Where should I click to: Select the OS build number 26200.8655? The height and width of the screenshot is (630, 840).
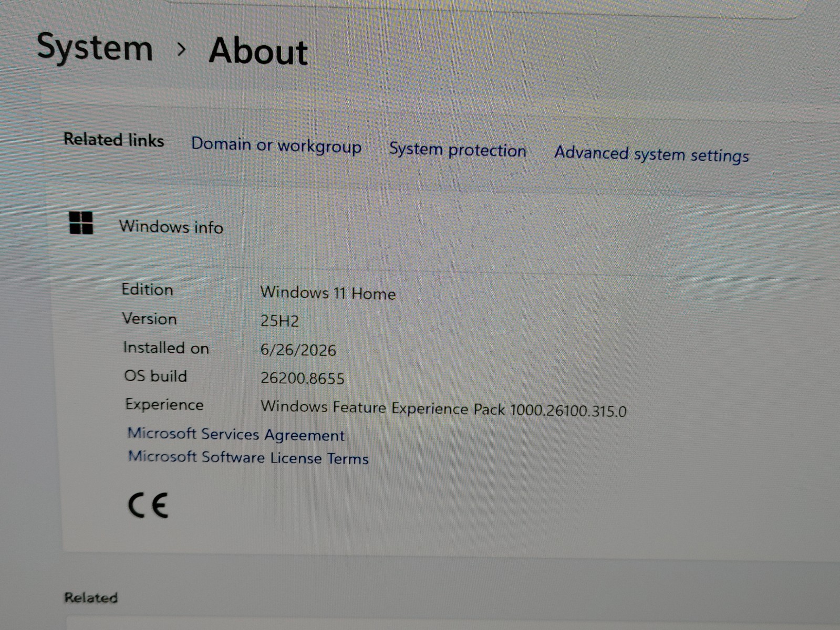pos(302,378)
